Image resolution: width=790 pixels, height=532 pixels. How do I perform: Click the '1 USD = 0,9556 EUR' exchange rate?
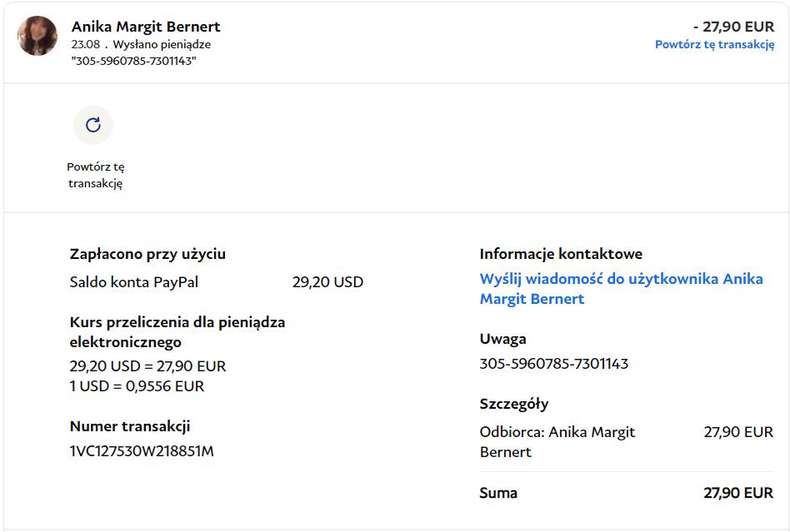coord(137,386)
